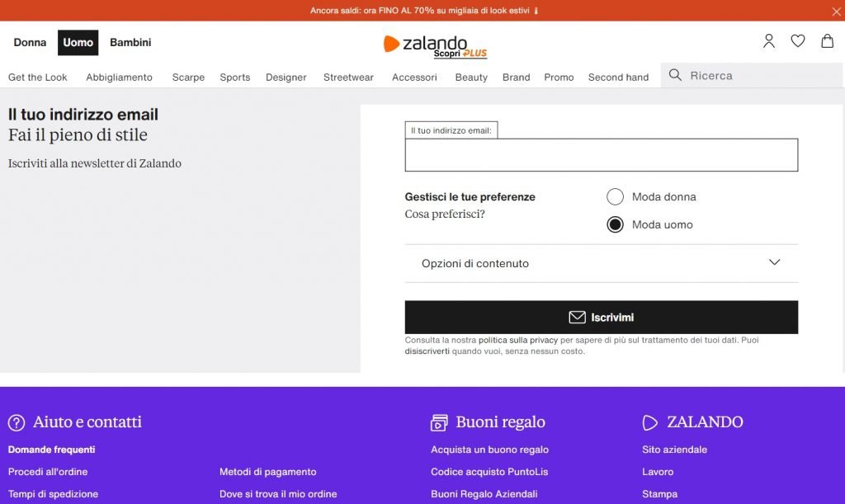The image size is (845, 504).
Task: Open the Lavoro link
Action: [658, 472]
